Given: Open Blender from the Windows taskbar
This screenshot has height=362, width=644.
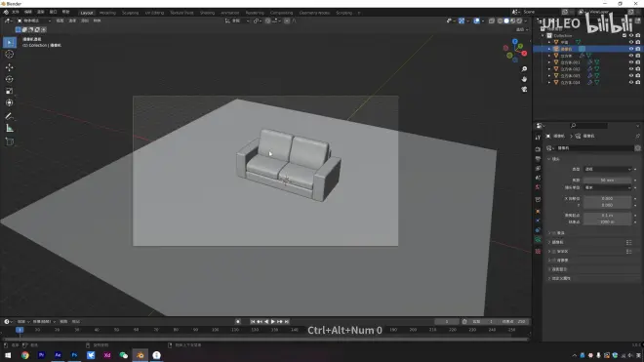Looking at the screenshot, I should click(x=141, y=355).
